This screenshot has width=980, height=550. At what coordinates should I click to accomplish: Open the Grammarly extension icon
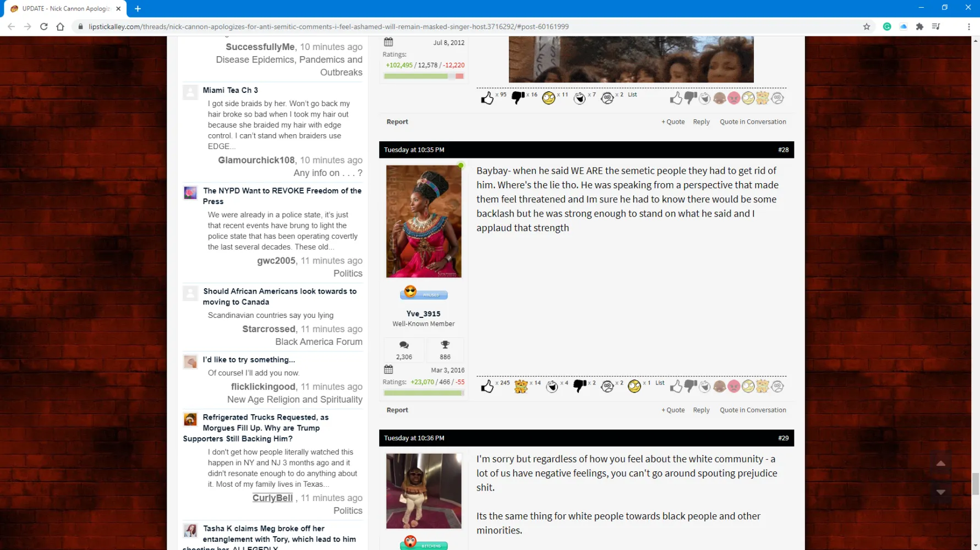(x=886, y=26)
